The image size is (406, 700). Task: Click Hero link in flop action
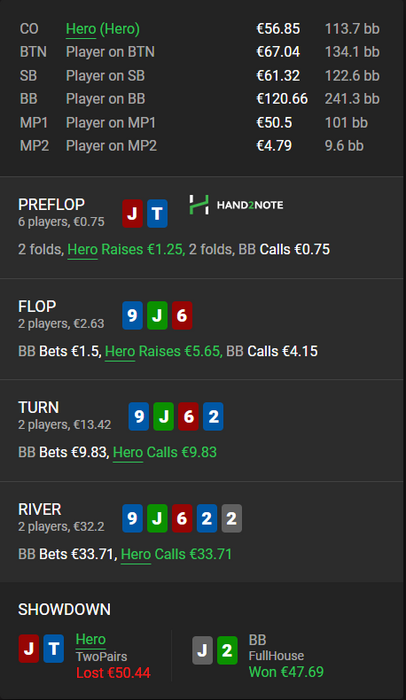click(120, 351)
